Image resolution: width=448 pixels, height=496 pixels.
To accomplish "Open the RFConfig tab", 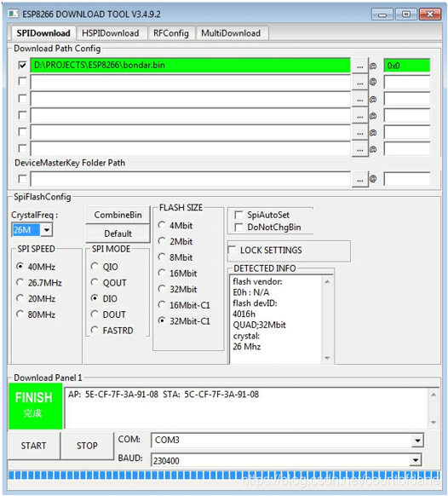I will click(x=170, y=33).
